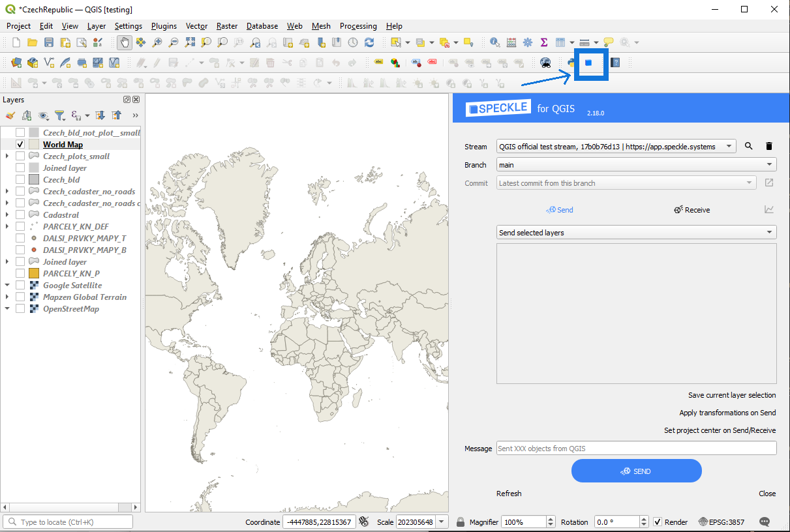Open the Branch dropdown showing main

coord(637,165)
